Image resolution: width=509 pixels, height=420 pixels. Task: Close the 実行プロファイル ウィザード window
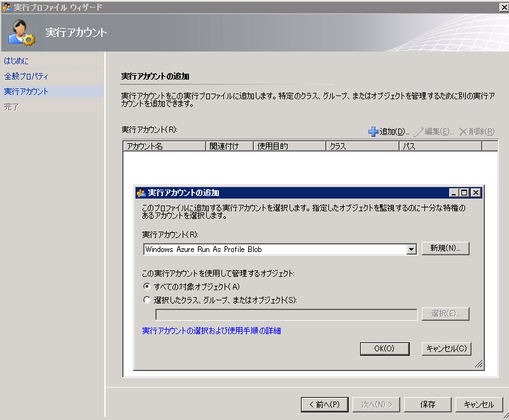[504, 7]
